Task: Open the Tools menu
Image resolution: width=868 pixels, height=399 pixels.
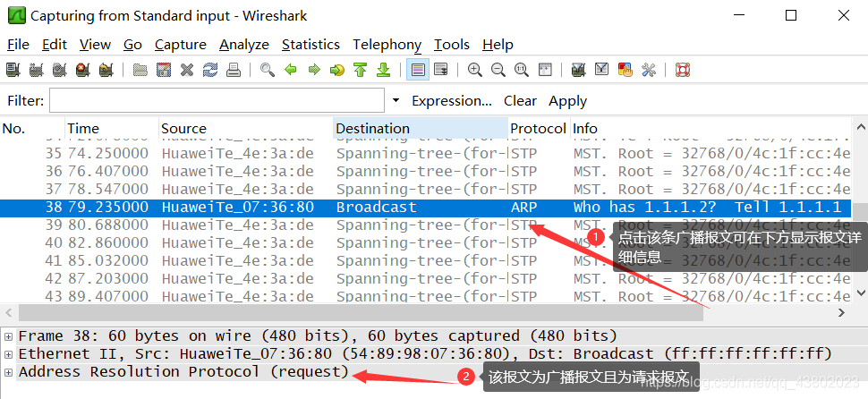Action: click(x=452, y=44)
